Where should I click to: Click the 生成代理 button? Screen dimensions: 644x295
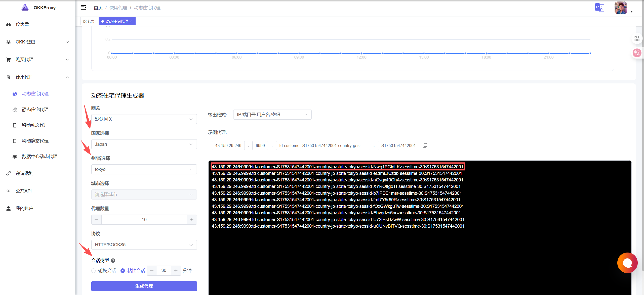pos(144,286)
